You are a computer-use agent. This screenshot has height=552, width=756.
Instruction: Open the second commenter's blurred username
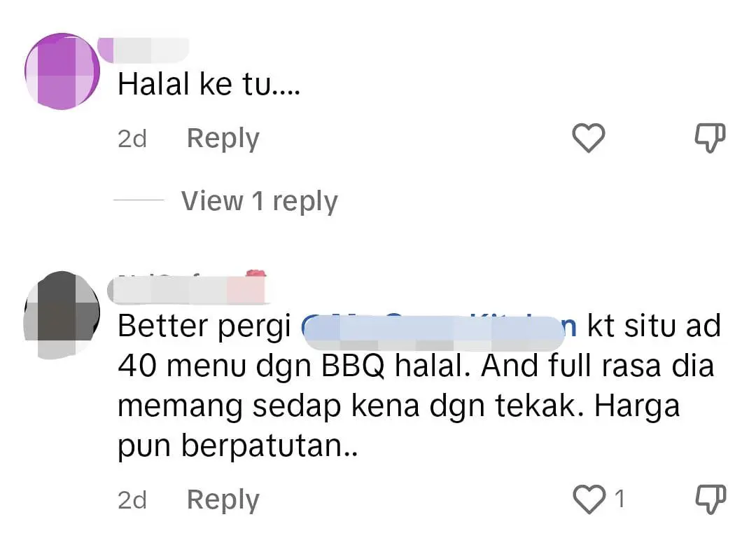click(185, 289)
